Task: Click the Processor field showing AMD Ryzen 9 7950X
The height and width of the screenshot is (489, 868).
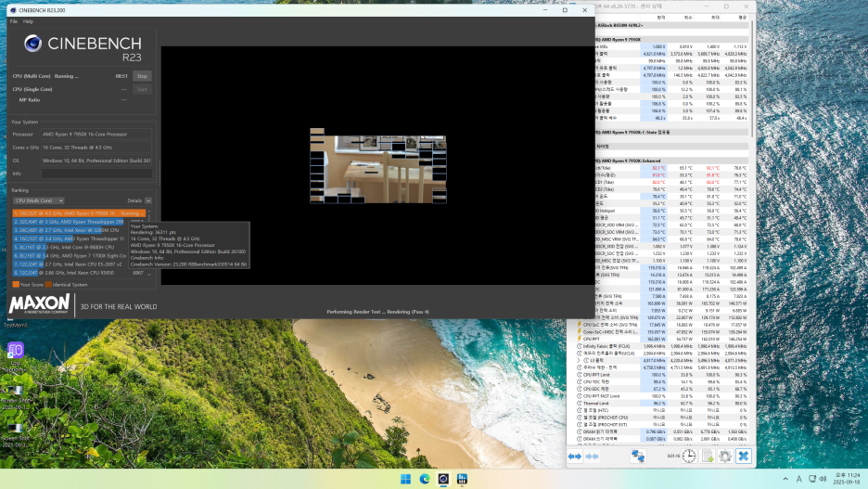Action: click(96, 134)
